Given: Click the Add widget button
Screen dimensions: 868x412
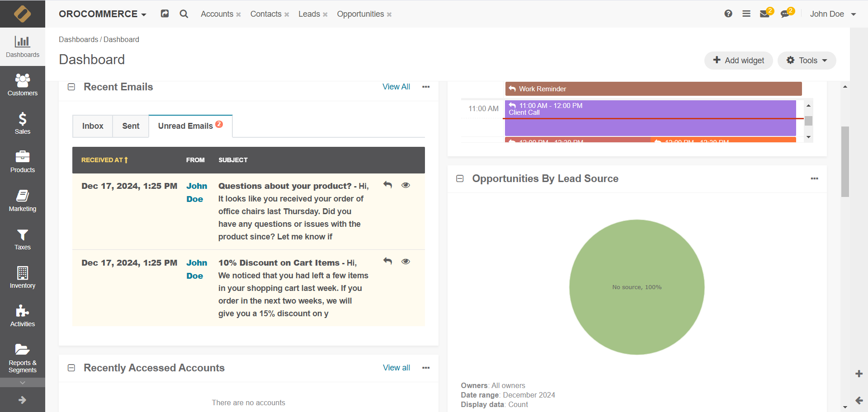Looking at the screenshot, I should pos(739,61).
